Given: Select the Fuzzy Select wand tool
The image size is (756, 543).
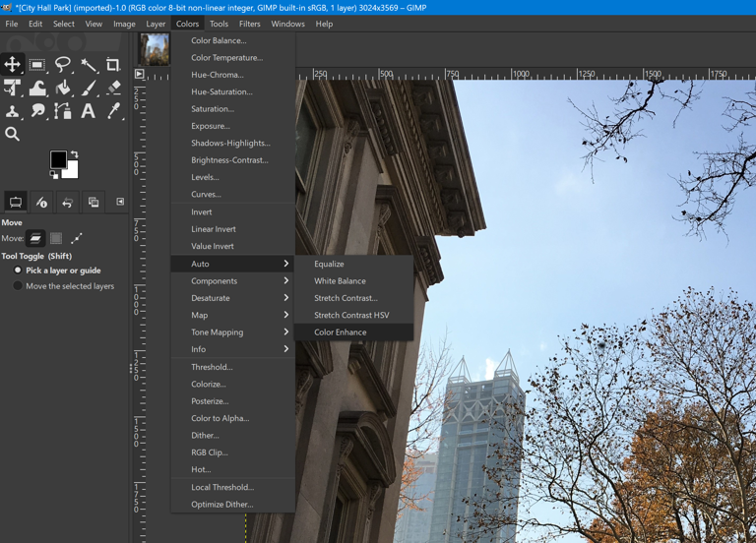Looking at the screenshot, I should 89,64.
